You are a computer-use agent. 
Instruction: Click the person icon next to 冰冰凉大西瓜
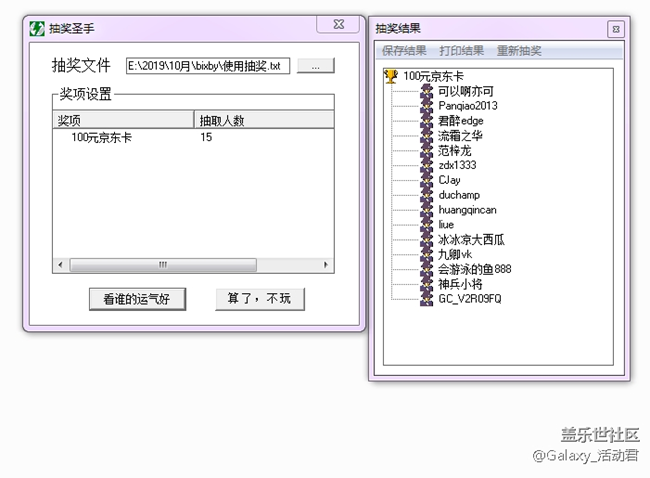tap(427, 239)
